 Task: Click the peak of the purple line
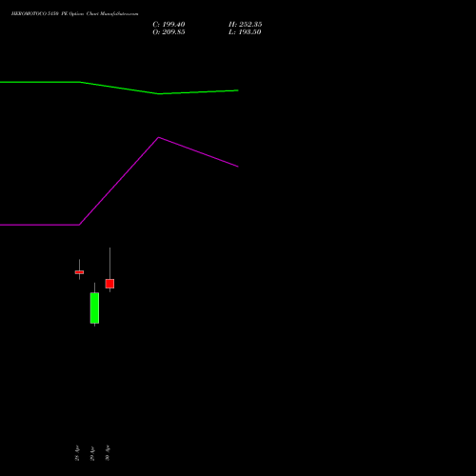tap(159, 137)
